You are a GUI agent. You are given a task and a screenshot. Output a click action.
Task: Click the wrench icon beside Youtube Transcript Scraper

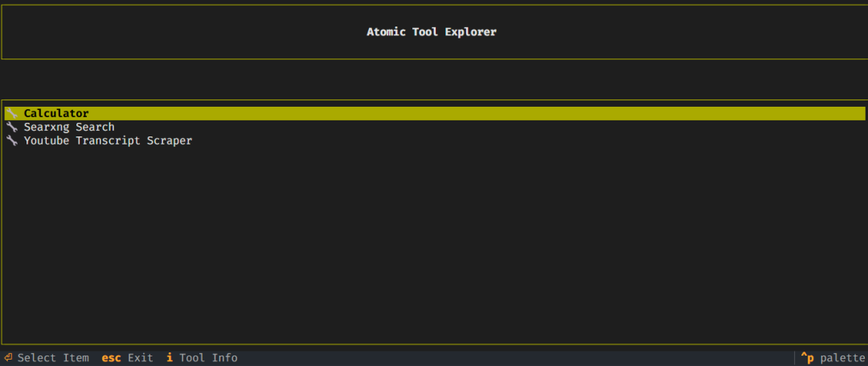11,140
